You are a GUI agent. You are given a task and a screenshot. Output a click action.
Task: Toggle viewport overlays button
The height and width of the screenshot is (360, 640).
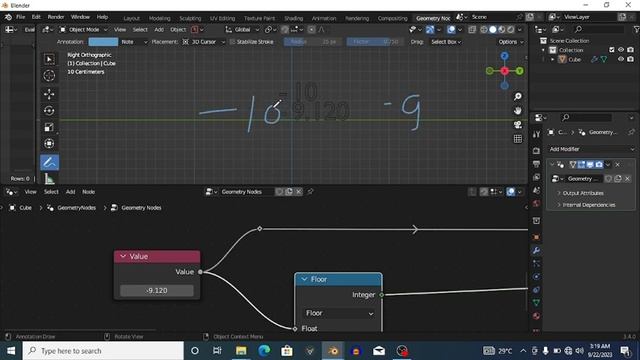[x=451, y=29]
